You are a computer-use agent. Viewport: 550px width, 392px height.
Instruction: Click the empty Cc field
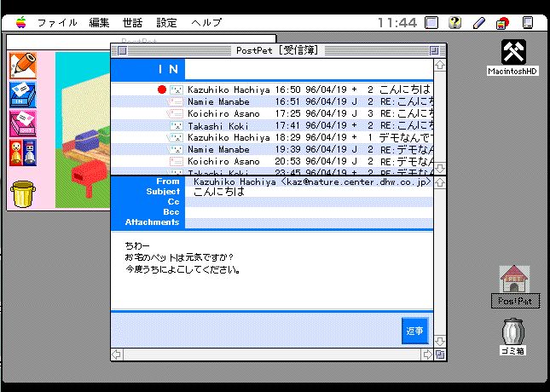point(309,202)
